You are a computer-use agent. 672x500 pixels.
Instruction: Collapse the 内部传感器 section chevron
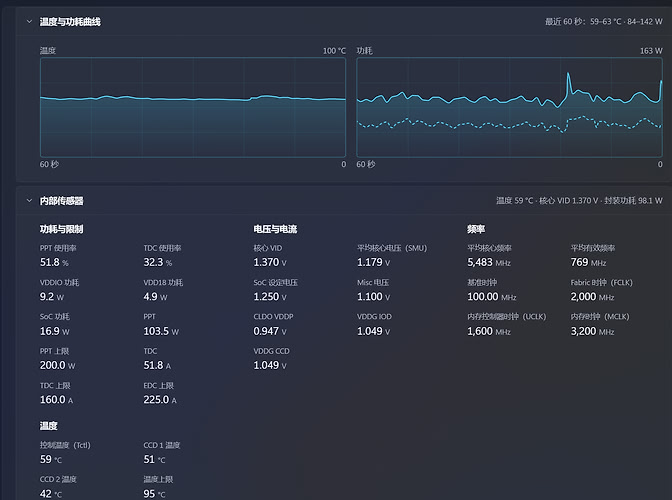(29, 200)
